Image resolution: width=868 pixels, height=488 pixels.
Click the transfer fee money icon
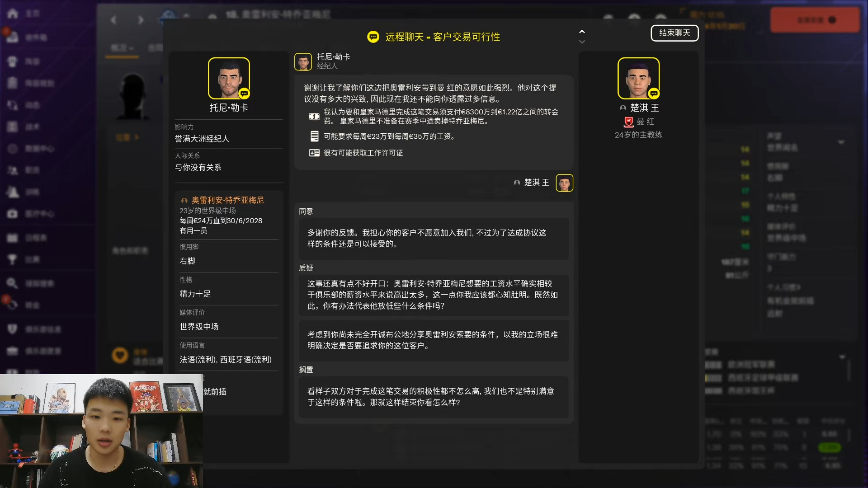tap(314, 117)
